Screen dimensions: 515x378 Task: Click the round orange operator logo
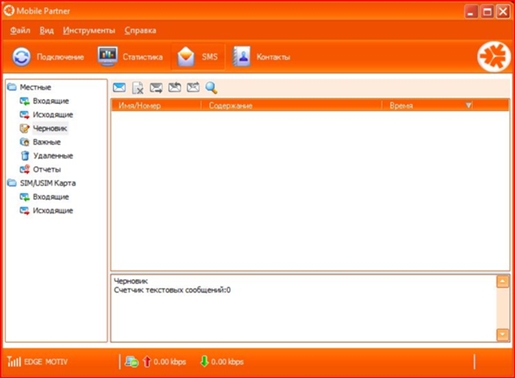pos(494,57)
